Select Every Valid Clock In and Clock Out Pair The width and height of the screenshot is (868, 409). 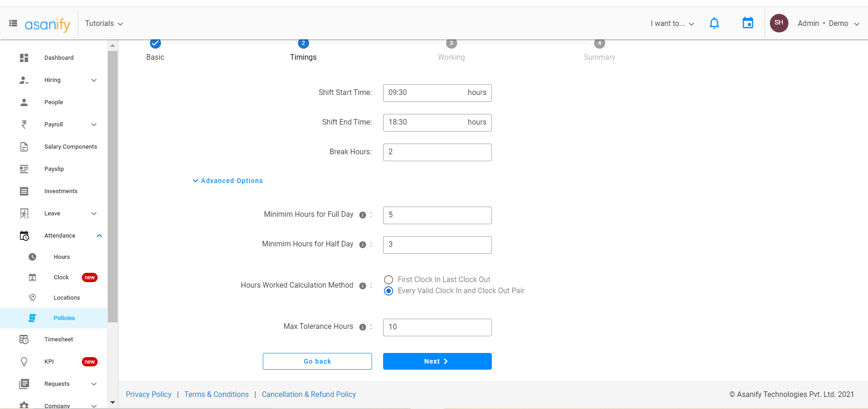(389, 291)
